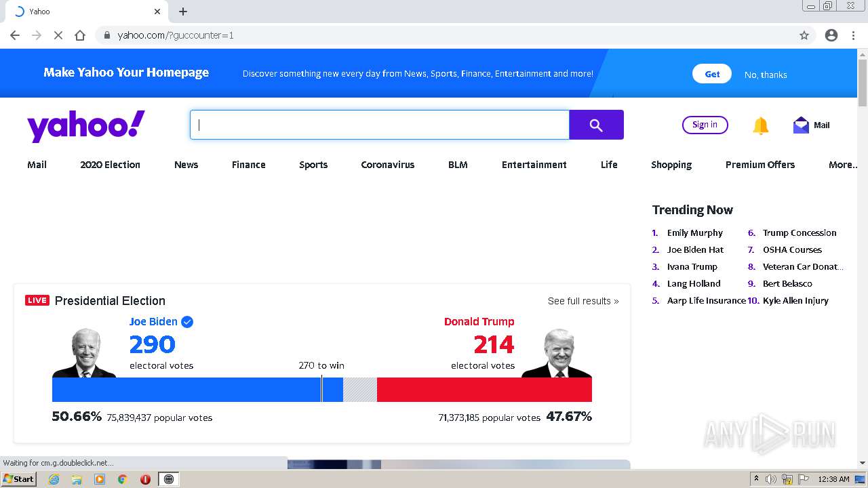The height and width of the screenshot is (488, 868).
Task: Open the Premium Offers navigation item
Action: click(x=760, y=165)
